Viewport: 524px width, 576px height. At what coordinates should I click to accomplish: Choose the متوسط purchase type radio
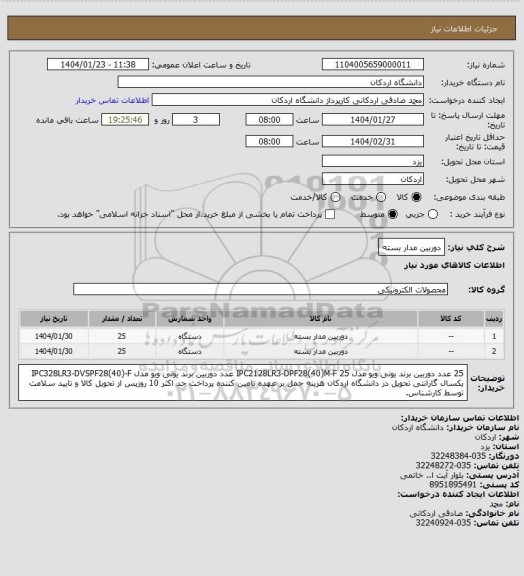coord(393,214)
